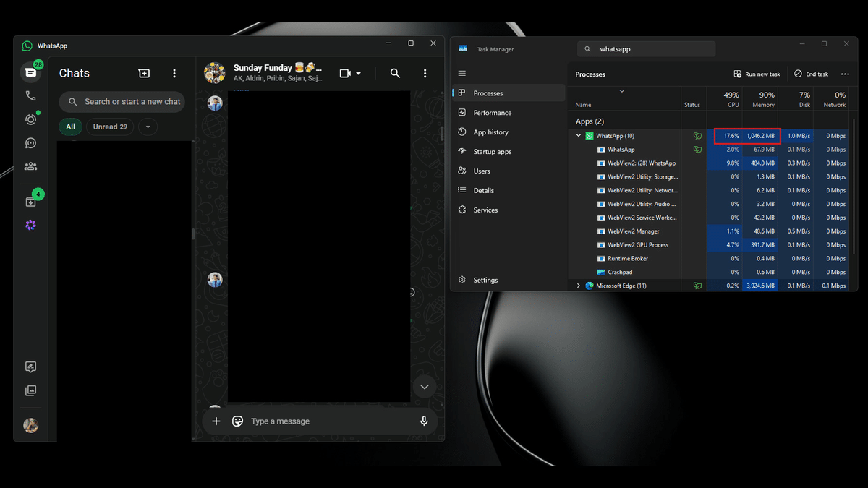Viewport: 868px width, 488px height.
Task: Click the efficiency leaf icon on WhatsApp (10) row
Action: coord(697,136)
